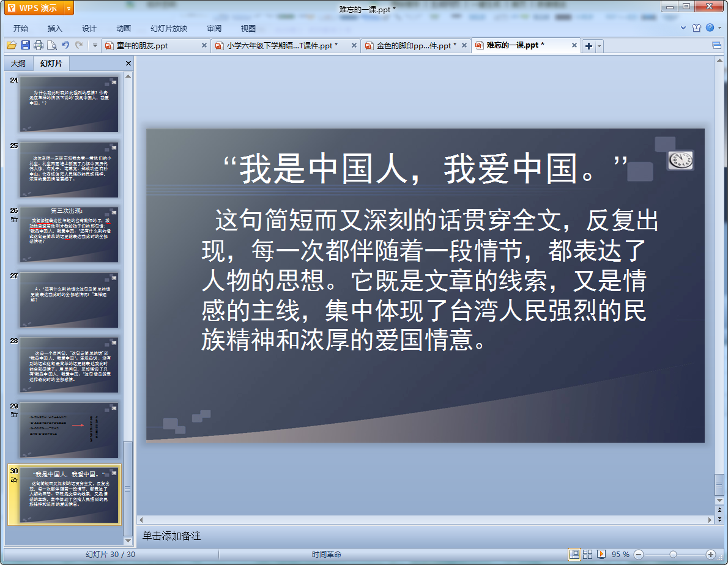Select slide 25 thumbnail
Screen dimensions: 728x565
[x=69, y=170]
